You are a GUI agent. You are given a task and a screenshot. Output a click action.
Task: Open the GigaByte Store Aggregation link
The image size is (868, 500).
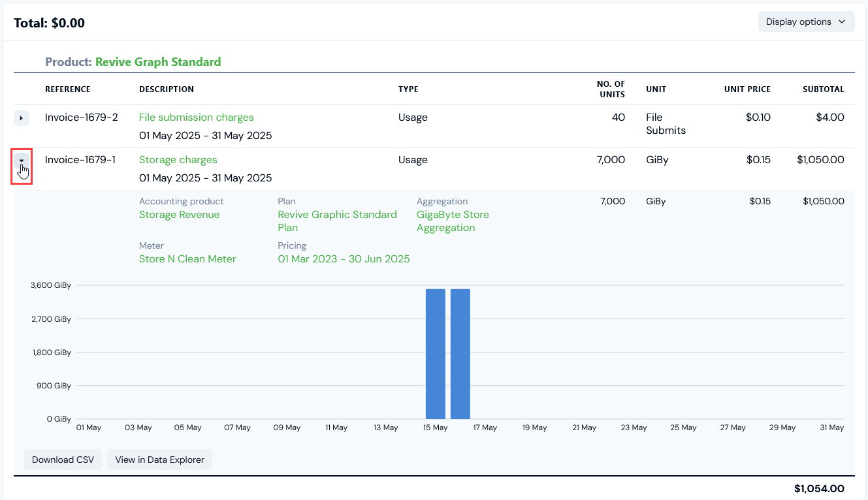tap(453, 221)
